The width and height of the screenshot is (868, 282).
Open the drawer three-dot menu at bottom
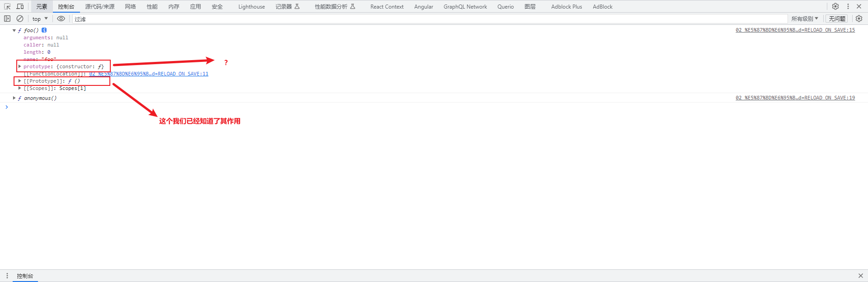point(7,276)
